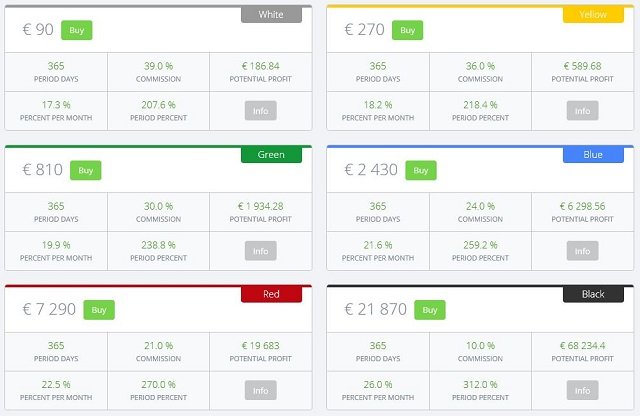
Task: Buy the Black €21 870 package
Action: 430,310
